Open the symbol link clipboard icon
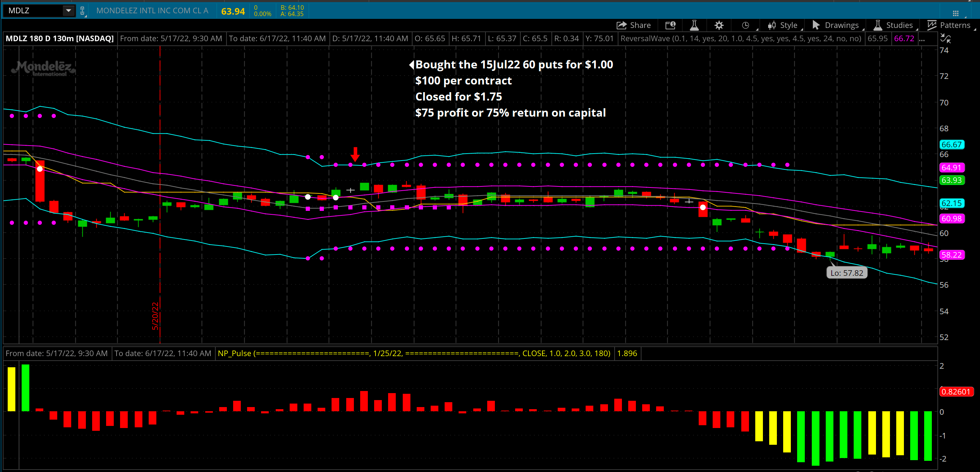Image resolution: width=980 pixels, height=472 pixels. point(82,11)
